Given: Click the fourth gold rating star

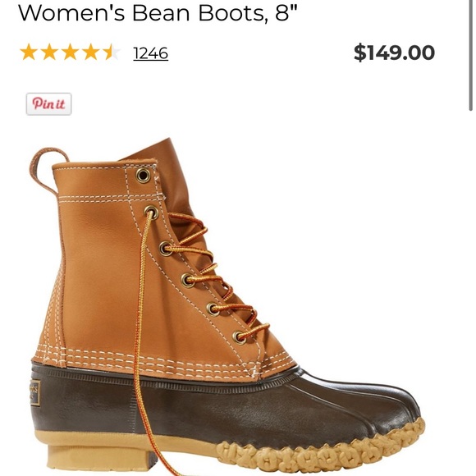Looking at the screenshot, I should point(91,52).
